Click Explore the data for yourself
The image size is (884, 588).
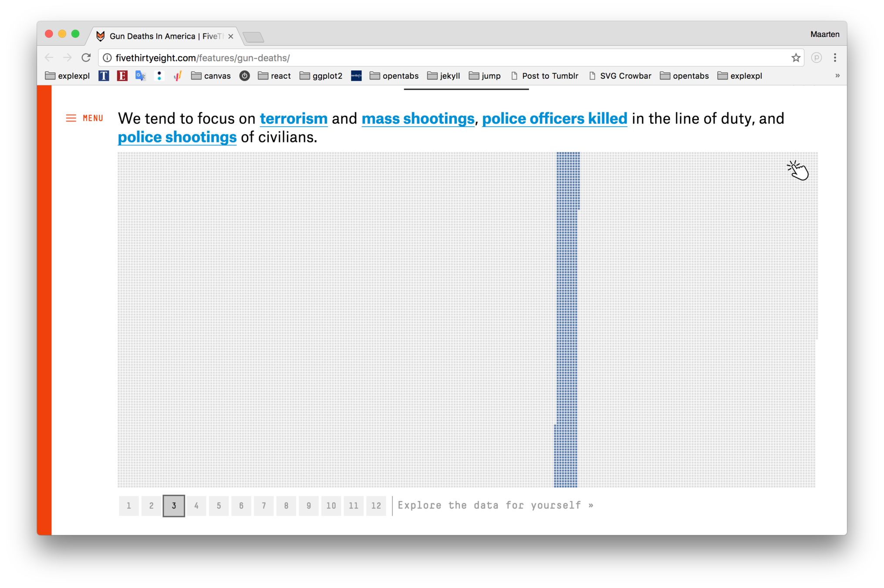click(x=496, y=505)
